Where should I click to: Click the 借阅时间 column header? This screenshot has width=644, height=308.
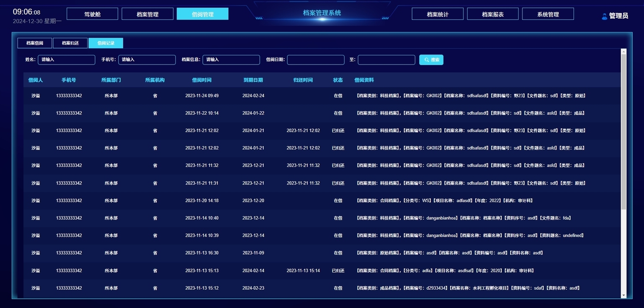tap(202, 80)
